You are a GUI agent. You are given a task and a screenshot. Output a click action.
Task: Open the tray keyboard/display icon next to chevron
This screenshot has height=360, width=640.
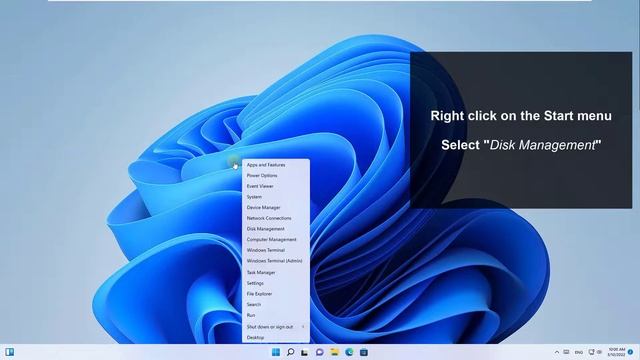pos(566,352)
